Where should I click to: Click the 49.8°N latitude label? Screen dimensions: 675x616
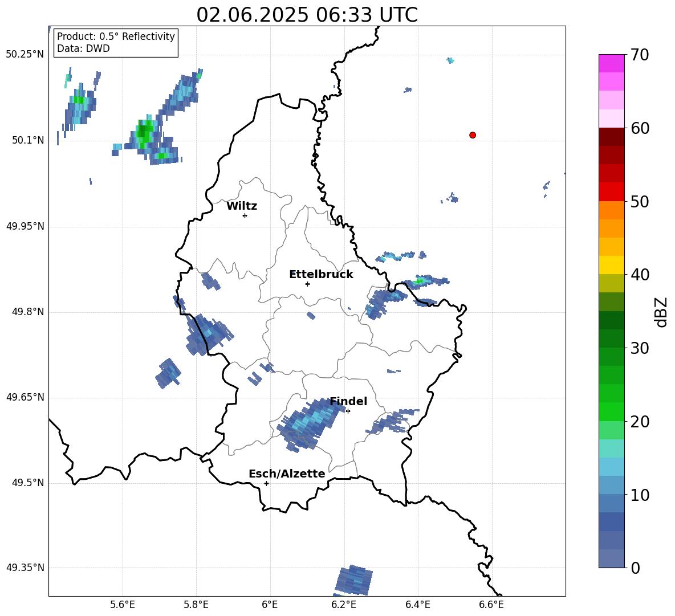point(28,312)
